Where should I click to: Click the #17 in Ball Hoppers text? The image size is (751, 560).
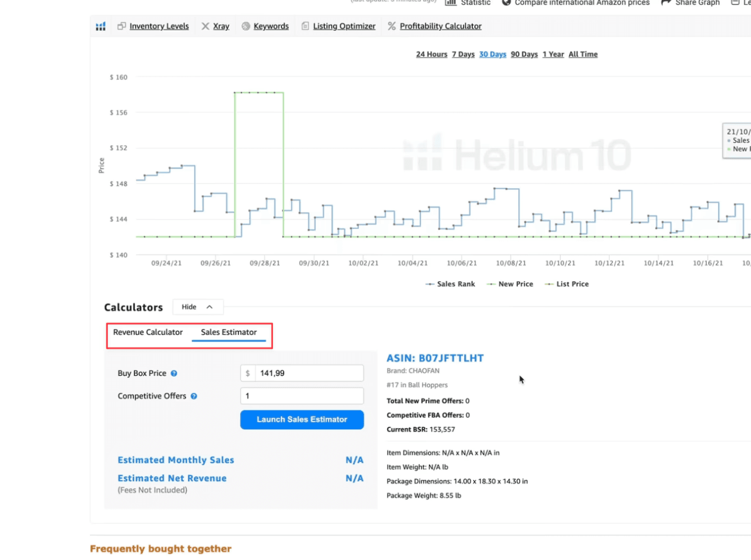417,385
